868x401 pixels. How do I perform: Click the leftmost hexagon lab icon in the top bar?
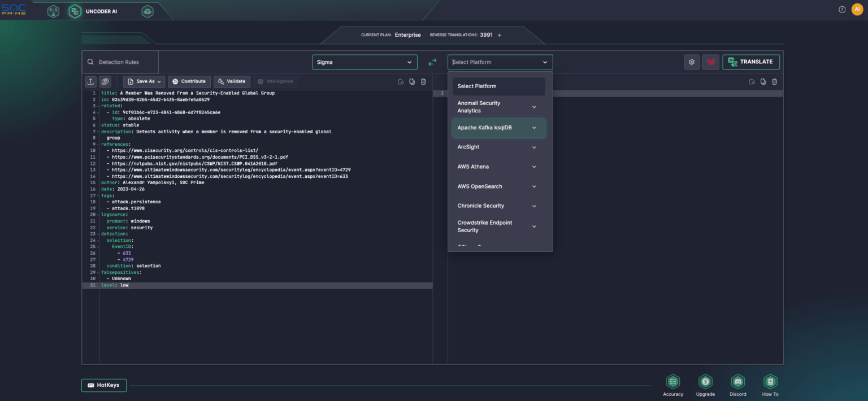53,11
